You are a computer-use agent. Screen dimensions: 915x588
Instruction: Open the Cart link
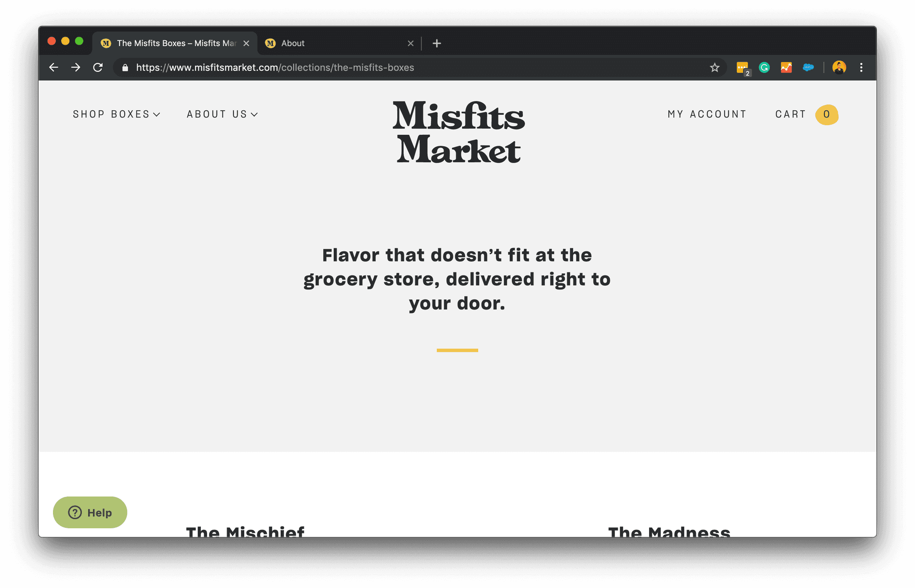point(790,115)
